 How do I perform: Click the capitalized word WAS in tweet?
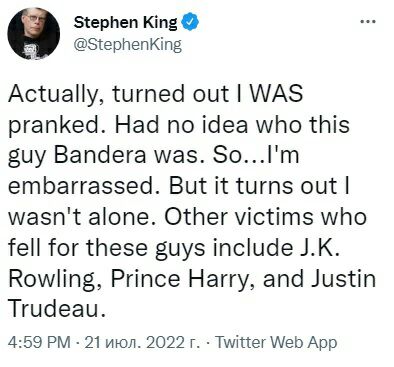click(276, 93)
